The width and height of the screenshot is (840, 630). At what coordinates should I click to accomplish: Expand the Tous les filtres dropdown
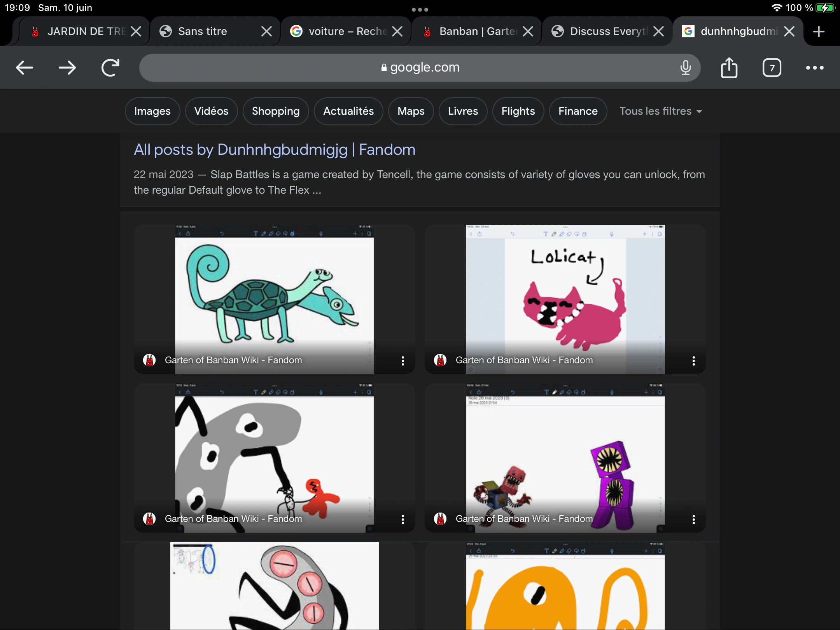(x=661, y=111)
